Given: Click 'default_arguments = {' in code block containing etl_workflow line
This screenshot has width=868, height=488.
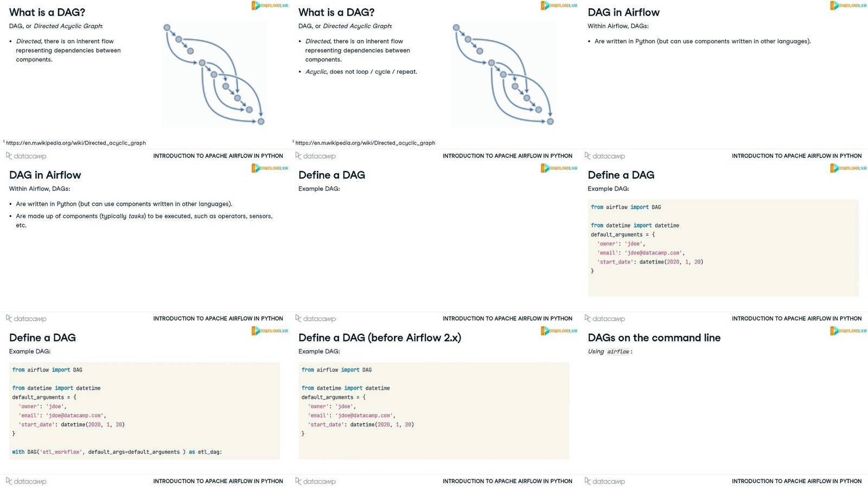Looking at the screenshot, I should point(44,397).
